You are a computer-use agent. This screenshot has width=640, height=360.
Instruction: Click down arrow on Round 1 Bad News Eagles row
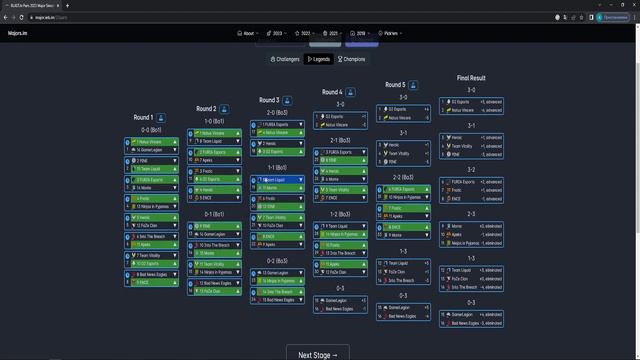coord(175,275)
